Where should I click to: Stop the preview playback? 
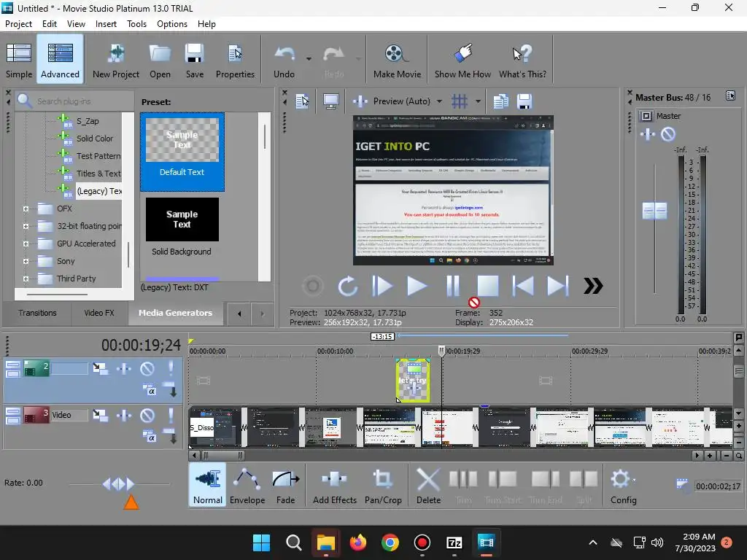pyautogui.click(x=488, y=286)
